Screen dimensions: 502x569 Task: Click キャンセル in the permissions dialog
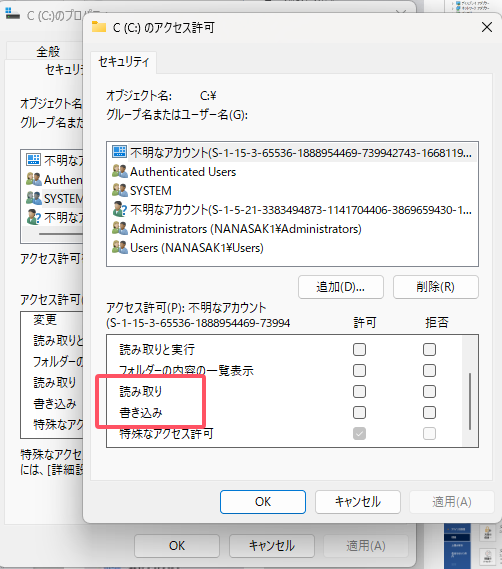coord(358,502)
